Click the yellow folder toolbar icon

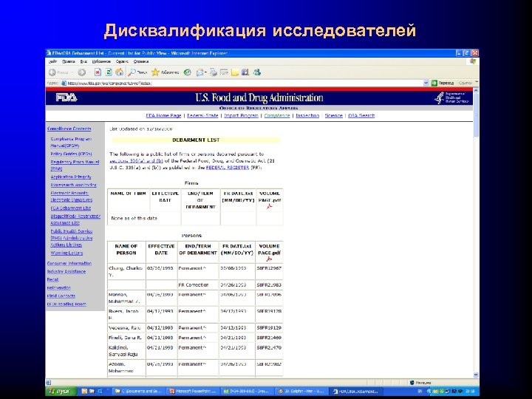tap(235, 72)
